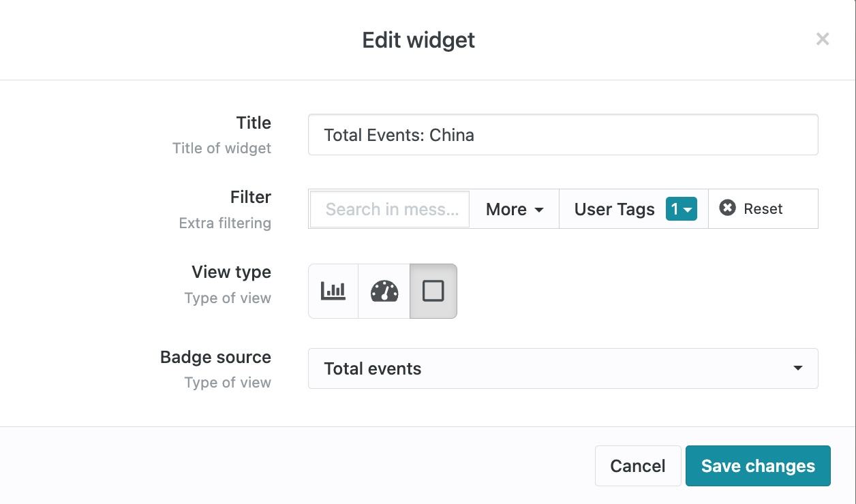The image size is (856, 504).
Task: Click the Extra filtering hint text
Action: point(225,223)
